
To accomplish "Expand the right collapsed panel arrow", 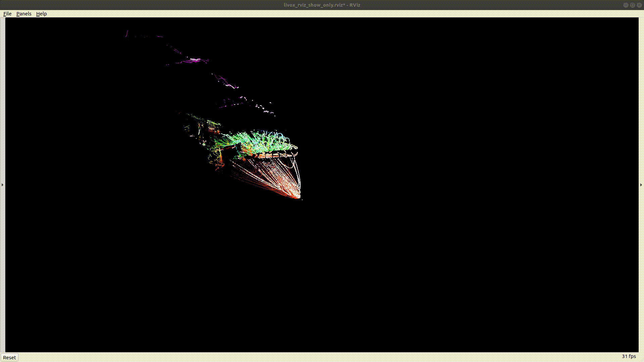I will 641,185.
